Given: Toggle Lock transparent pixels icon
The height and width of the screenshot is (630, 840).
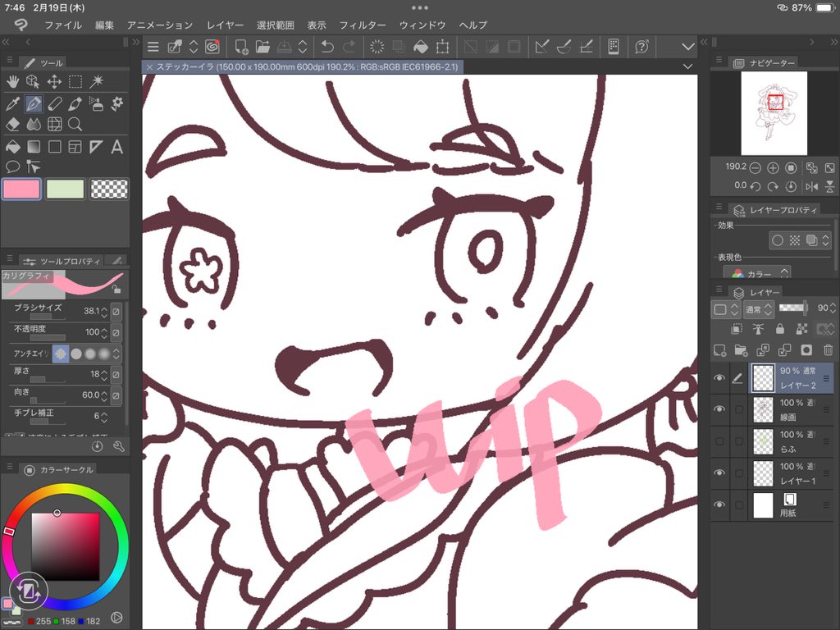Looking at the screenshot, I should [802, 329].
